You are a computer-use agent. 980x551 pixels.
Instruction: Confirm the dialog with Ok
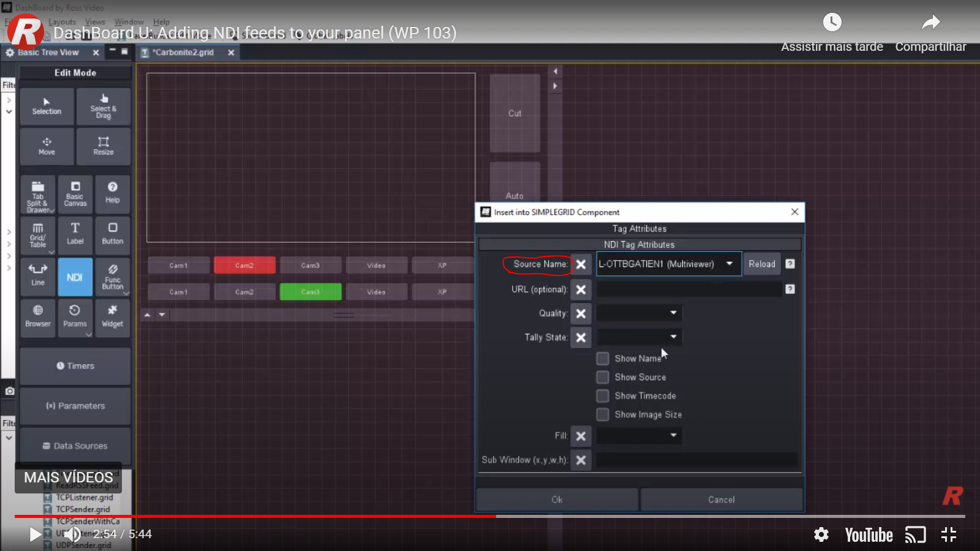point(557,500)
